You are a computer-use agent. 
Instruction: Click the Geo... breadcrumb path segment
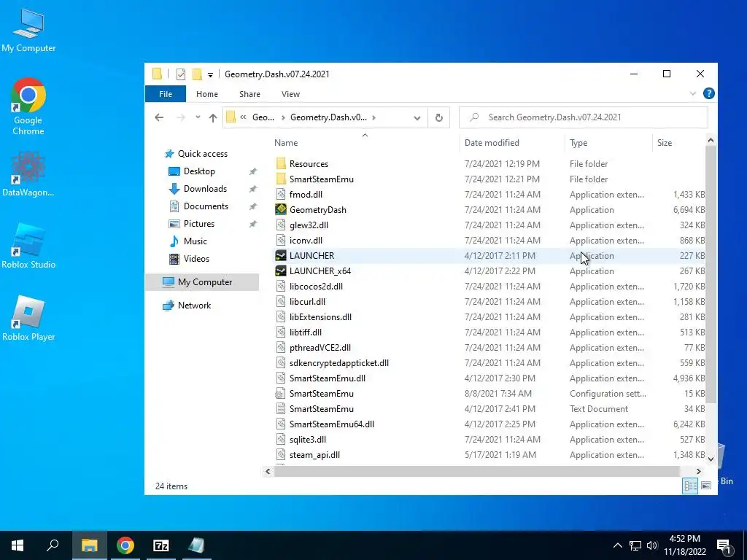[x=263, y=117]
